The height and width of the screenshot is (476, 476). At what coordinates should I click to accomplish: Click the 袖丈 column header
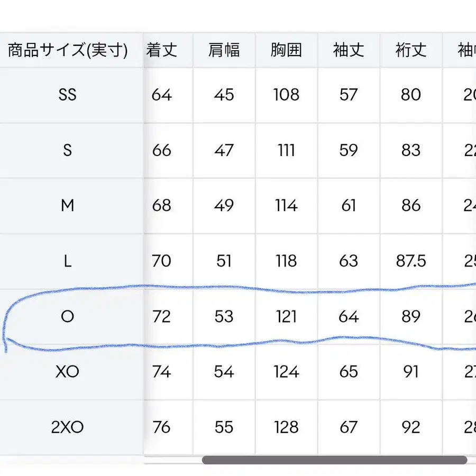pyautogui.click(x=349, y=50)
